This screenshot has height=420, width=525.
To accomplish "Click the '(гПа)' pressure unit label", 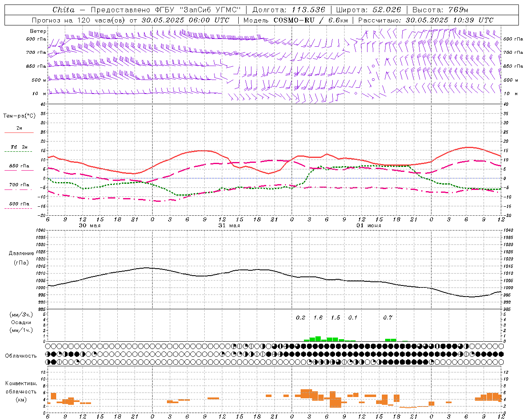I will (21, 263).
